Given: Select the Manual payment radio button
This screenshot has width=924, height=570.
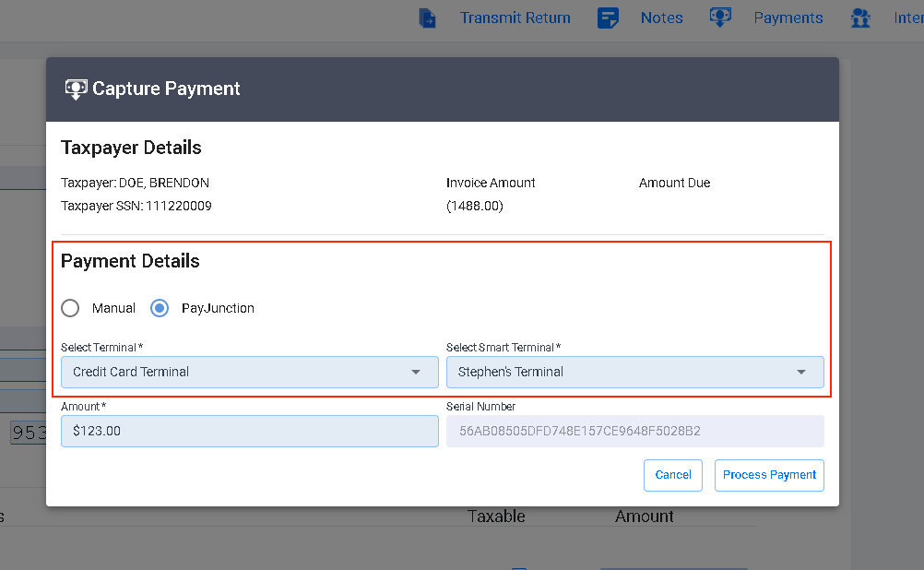Looking at the screenshot, I should click(x=70, y=308).
